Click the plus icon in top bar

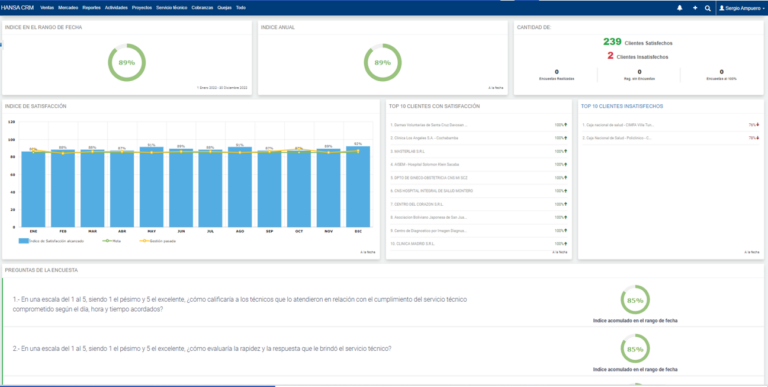(695, 8)
